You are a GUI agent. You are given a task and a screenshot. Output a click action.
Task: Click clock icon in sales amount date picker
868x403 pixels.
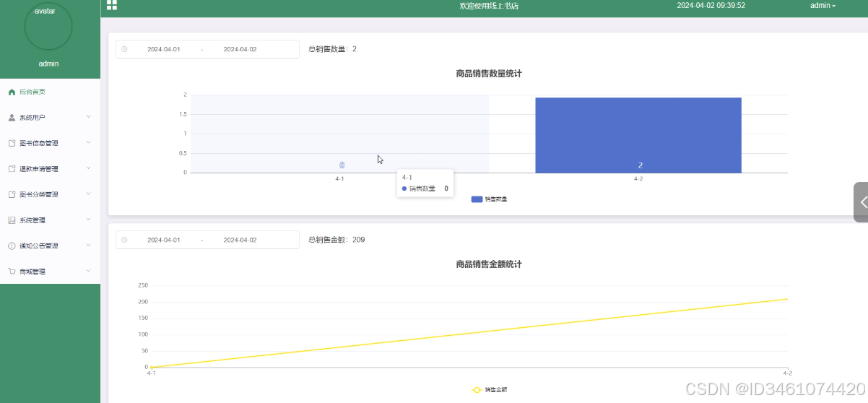[124, 240]
